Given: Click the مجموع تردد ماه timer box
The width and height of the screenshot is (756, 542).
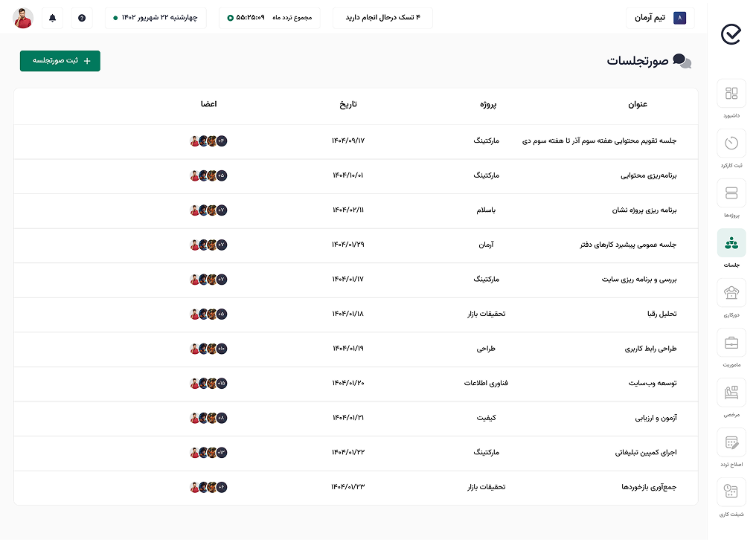Looking at the screenshot, I should point(269,18).
